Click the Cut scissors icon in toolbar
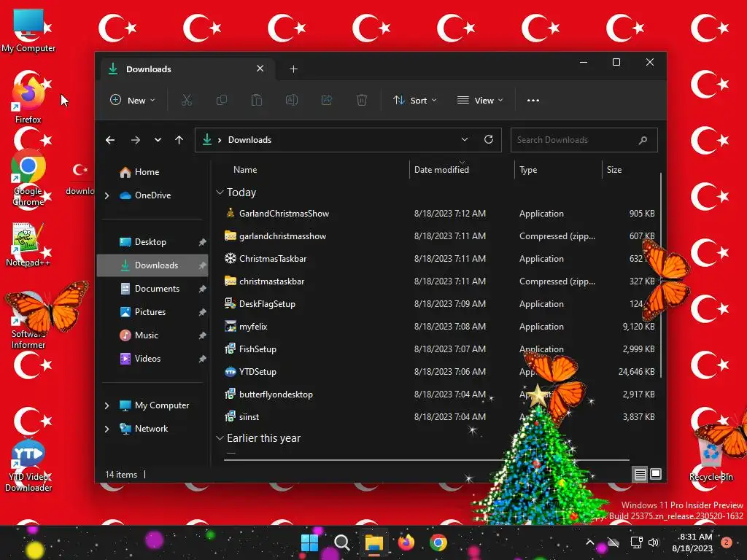 186,101
